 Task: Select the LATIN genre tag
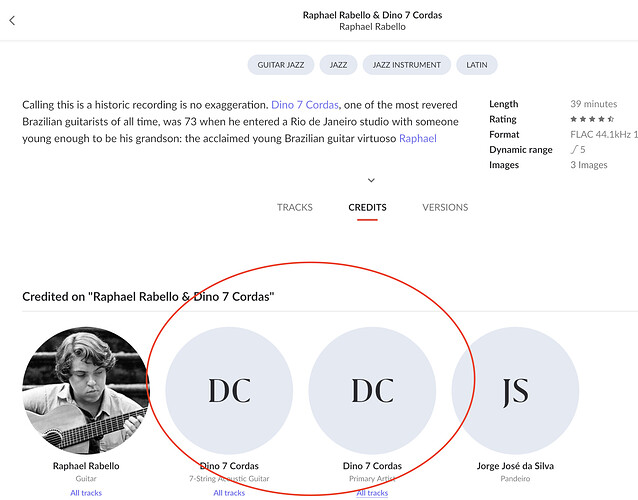pyautogui.click(x=476, y=65)
